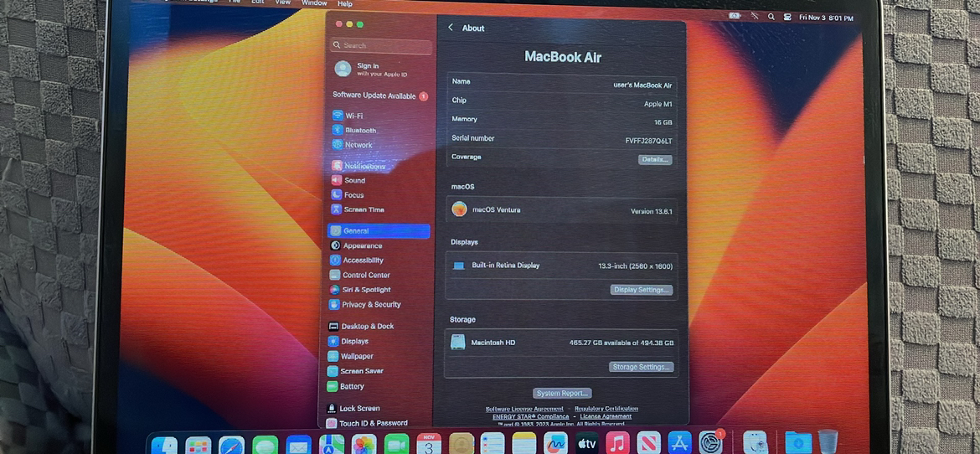Open the Screen Time pane

pyautogui.click(x=357, y=209)
